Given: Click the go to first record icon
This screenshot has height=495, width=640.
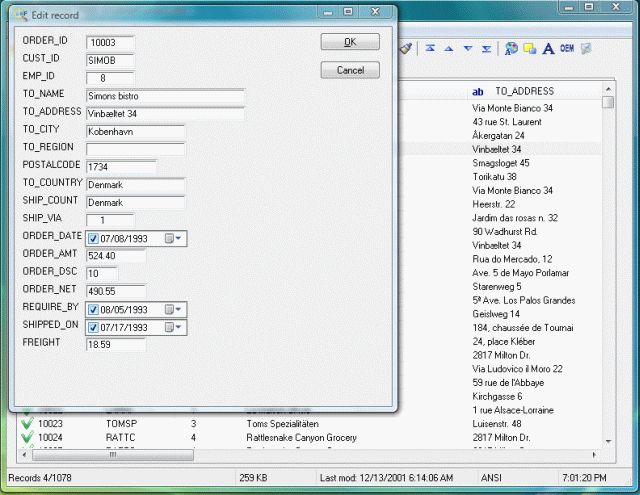Looking at the screenshot, I should (430, 48).
